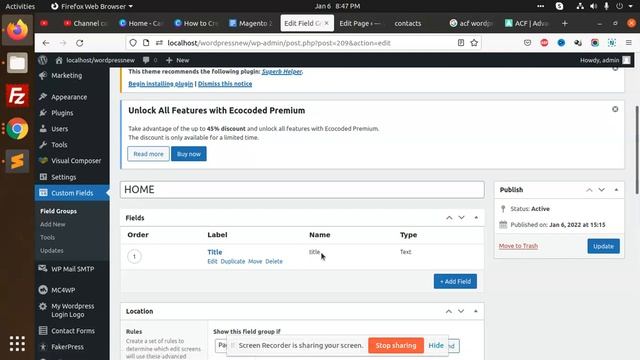The width and height of the screenshot is (640, 360).
Task: Collapse the Publish panel
Action: point(616,190)
